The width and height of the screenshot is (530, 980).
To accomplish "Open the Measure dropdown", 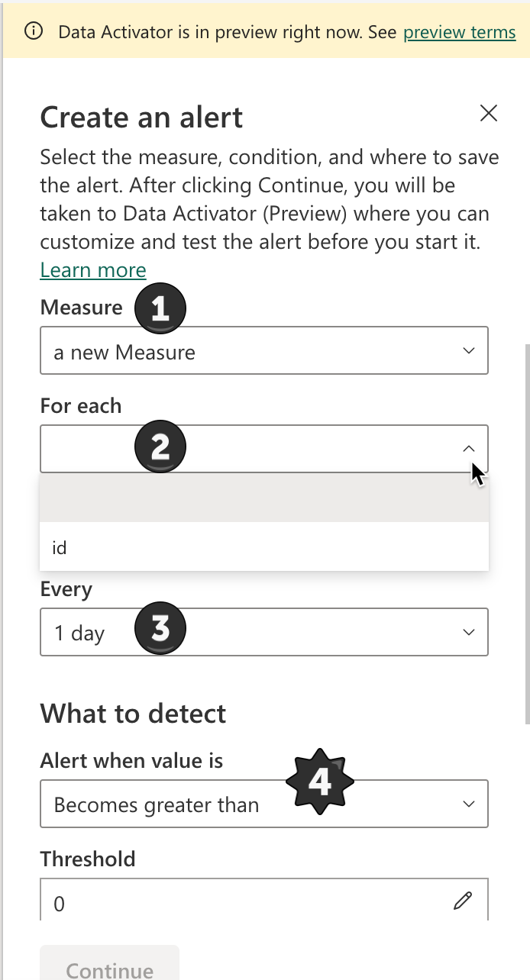I will [x=468, y=350].
